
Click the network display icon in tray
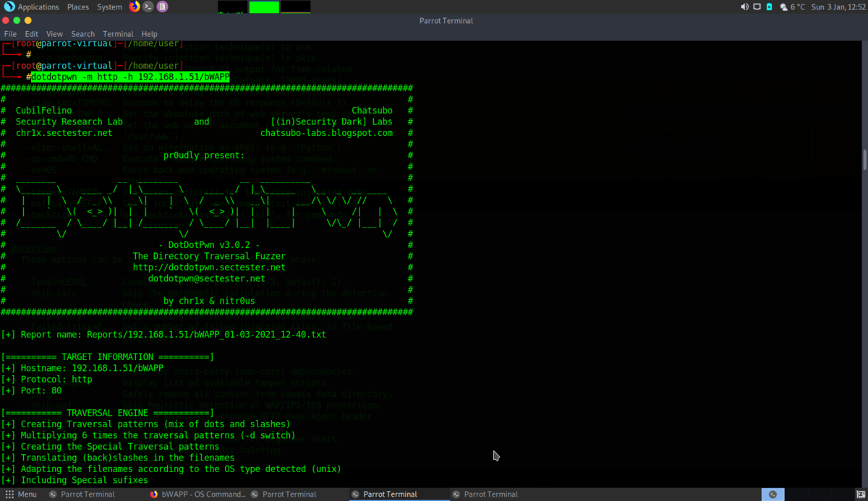click(757, 7)
